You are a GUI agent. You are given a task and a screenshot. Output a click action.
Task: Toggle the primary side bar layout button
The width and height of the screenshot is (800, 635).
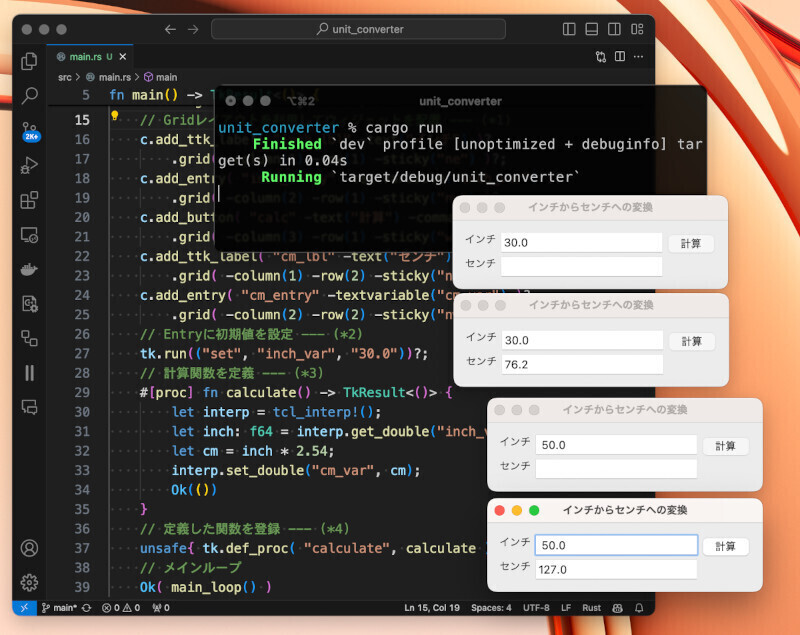tap(571, 30)
